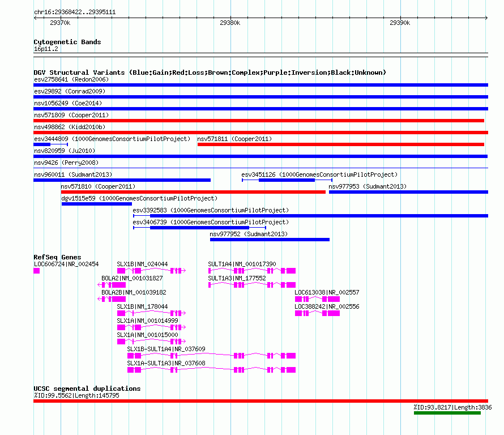Click the dgv1515e59 variant label
This screenshot has height=435, width=504.
(139, 198)
